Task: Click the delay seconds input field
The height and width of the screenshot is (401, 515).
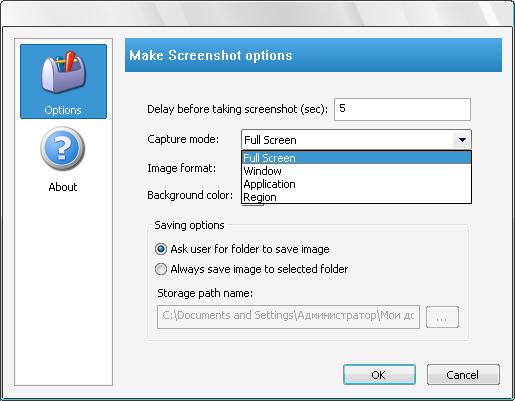Action: point(402,109)
